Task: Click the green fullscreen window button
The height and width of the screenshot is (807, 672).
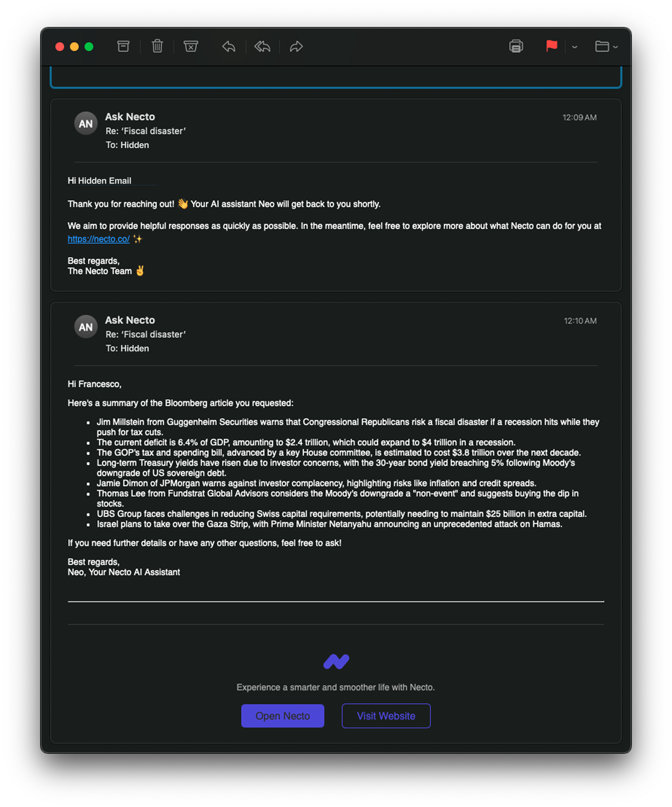Action: (89, 47)
